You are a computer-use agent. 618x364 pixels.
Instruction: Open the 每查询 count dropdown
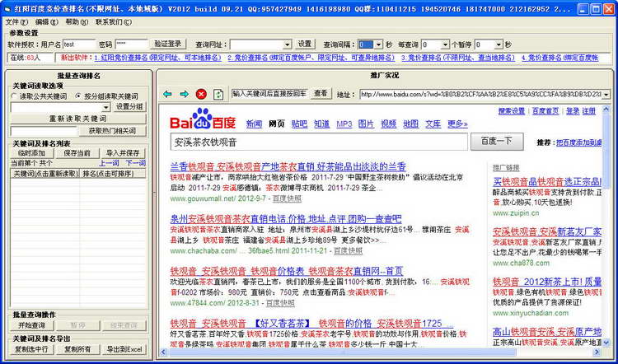[x=445, y=44]
